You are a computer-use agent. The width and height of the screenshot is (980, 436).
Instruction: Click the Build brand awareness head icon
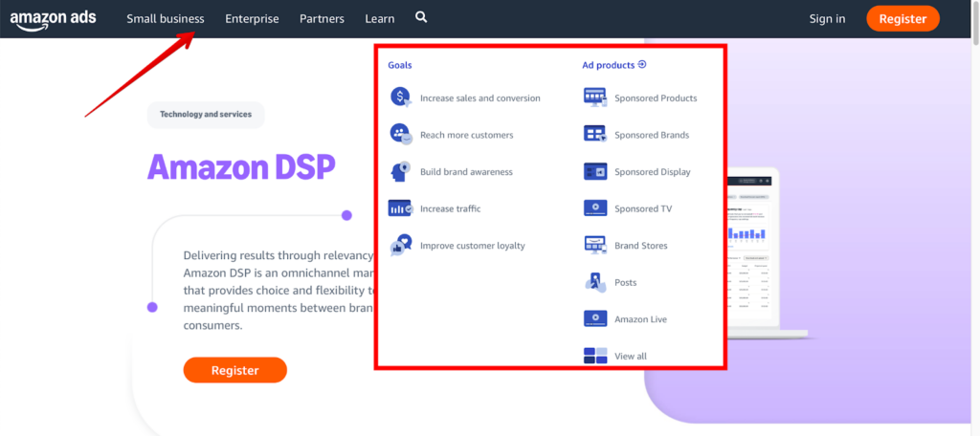click(x=401, y=171)
